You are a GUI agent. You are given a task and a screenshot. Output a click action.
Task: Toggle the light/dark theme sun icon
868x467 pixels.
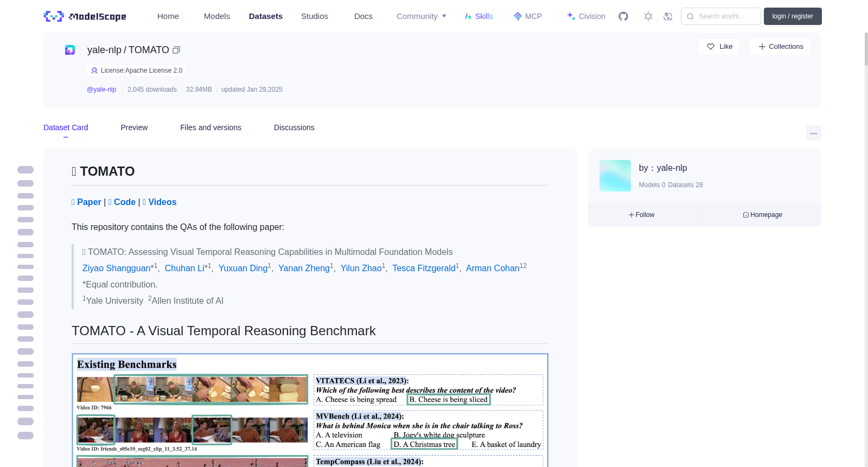click(648, 16)
